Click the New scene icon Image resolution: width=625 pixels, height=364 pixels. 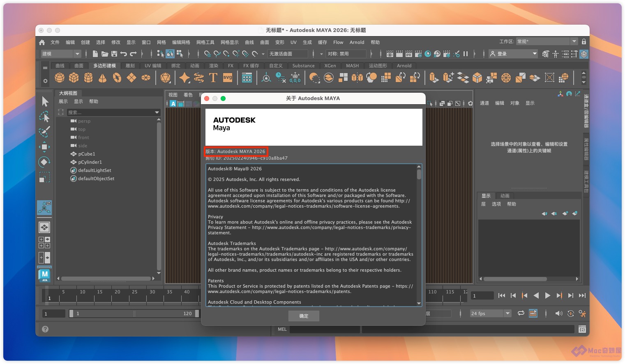tap(95, 54)
